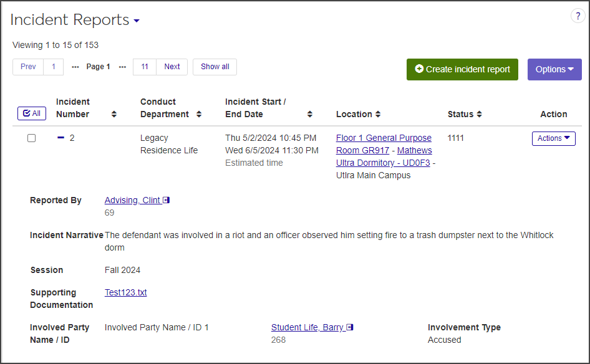Open profile card icon beside Student Life, Barry
The width and height of the screenshot is (590, 364).
pyautogui.click(x=350, y=328)
